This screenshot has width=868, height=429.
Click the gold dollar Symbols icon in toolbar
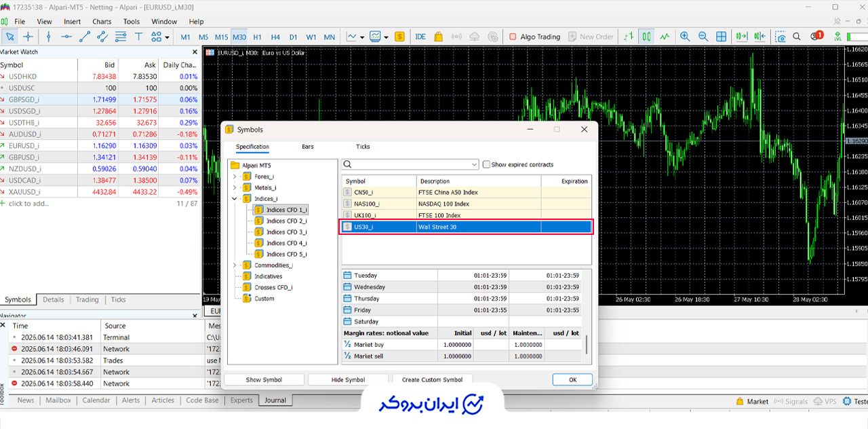399,37
